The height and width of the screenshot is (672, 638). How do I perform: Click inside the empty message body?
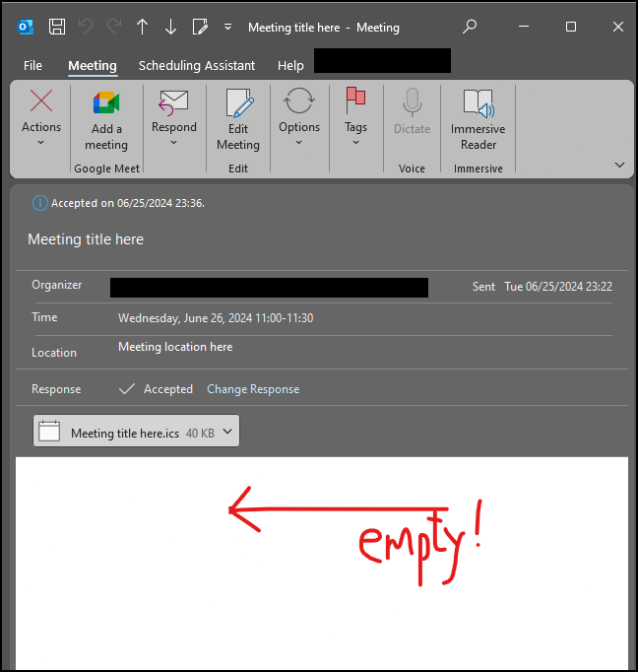[x=322, y=564]
